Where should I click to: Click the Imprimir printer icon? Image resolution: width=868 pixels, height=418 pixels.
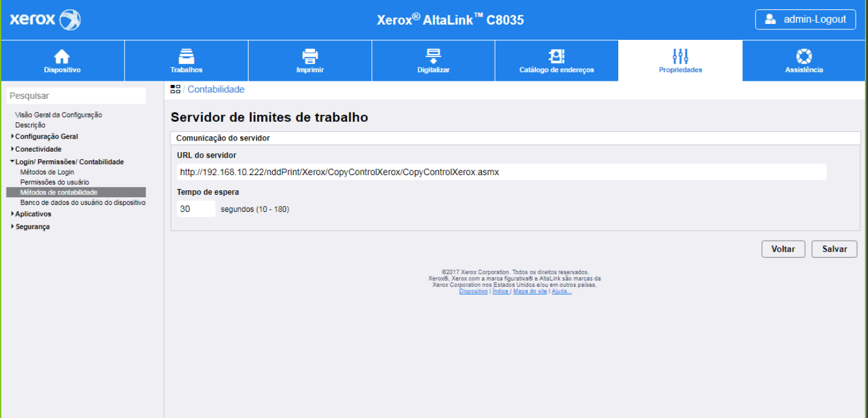coord(310,56)
